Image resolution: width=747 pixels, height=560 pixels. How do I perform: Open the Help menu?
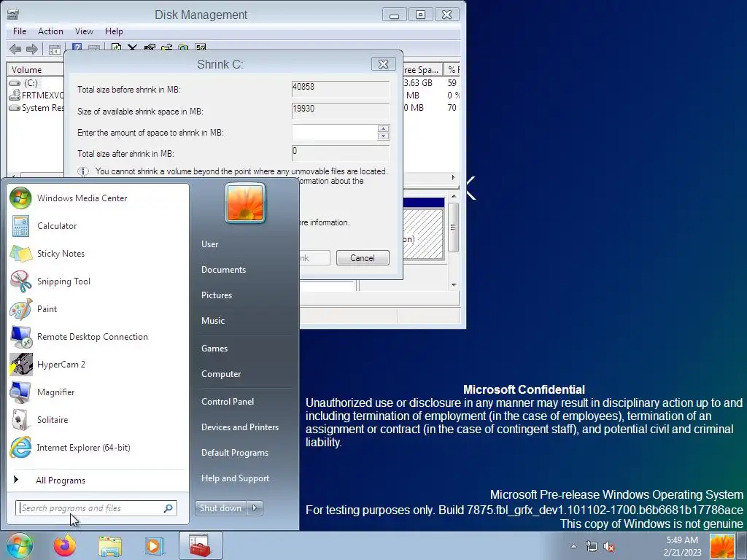pyautogui.click(x=114, y=31)
